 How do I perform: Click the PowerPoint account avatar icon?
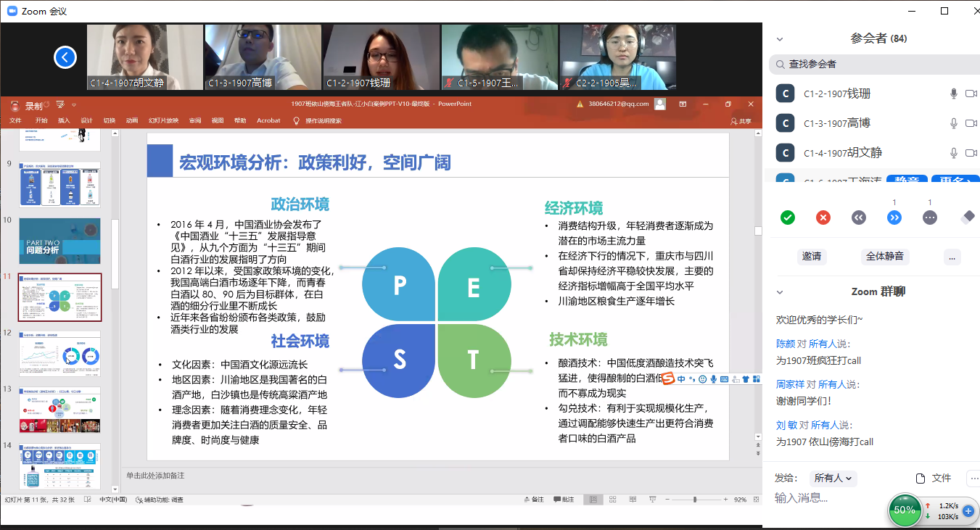(x=659, y=104)
